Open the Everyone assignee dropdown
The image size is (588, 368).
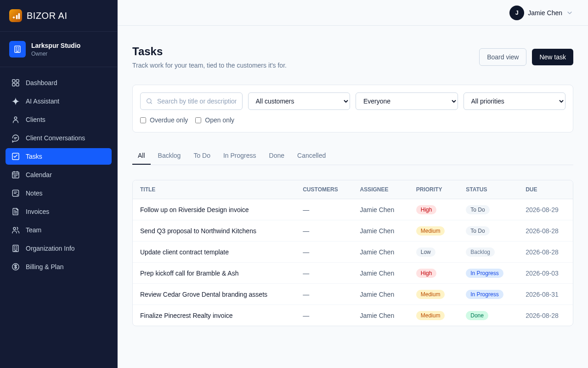pos(407,101)
